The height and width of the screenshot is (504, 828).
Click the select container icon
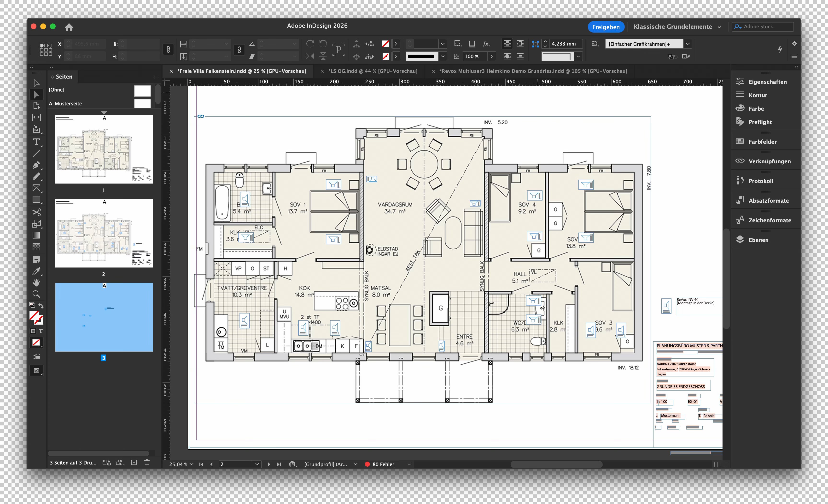coord(356,44)
